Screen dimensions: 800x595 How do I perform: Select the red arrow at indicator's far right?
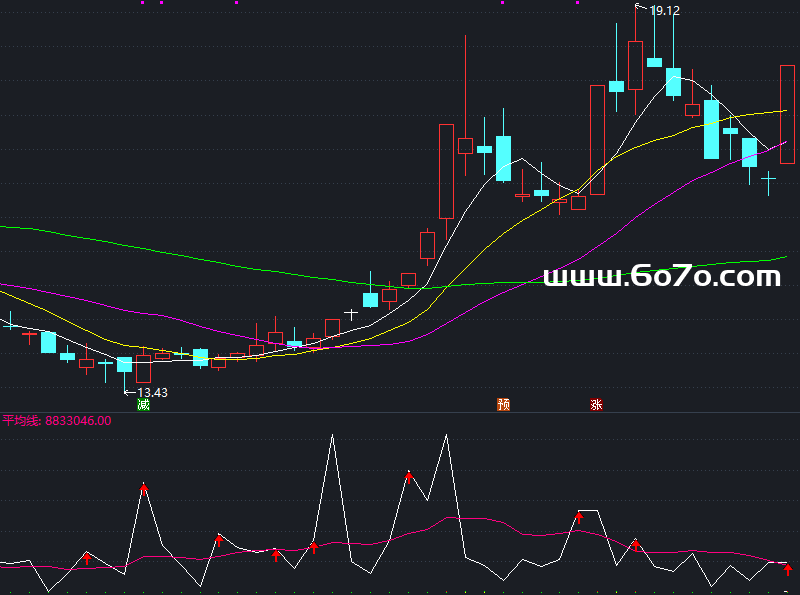(787, 569)
